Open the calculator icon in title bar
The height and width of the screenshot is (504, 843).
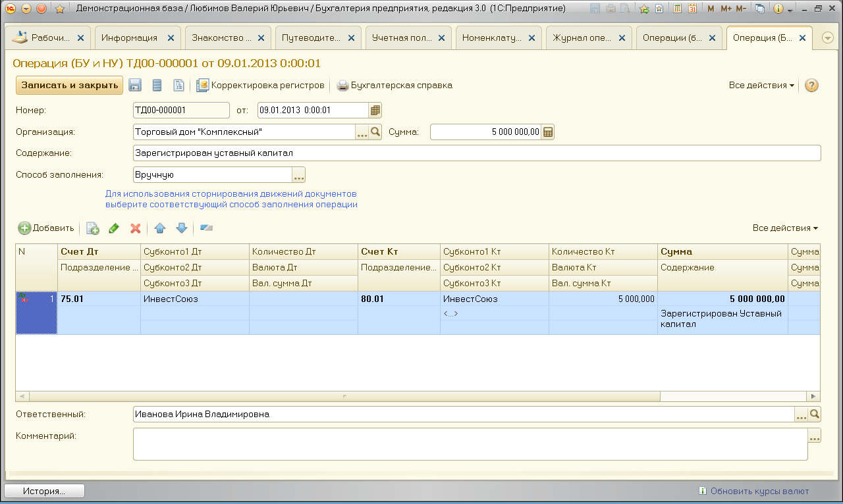[x=676, y=9]
